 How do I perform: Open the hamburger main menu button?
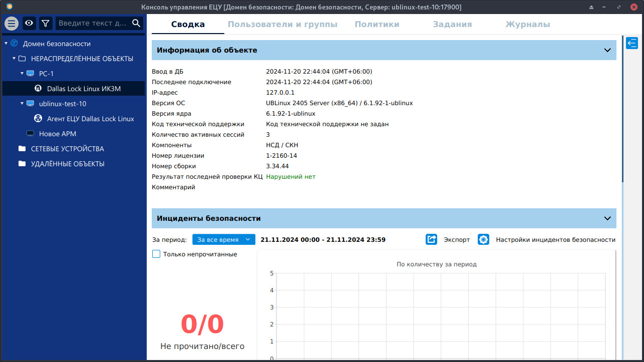pos(12,23)
